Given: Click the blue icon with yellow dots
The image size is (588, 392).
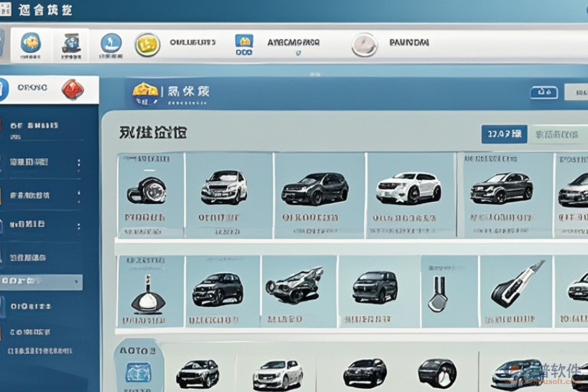Looking at the screenshot, I should 244,44.
